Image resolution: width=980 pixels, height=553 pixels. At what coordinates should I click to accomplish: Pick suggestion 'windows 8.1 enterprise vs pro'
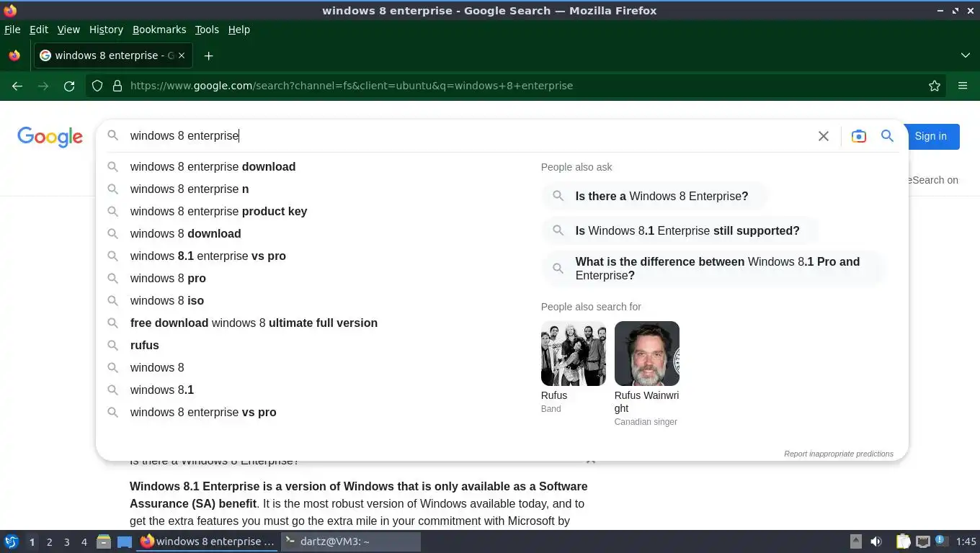click(x=208, y=256)
